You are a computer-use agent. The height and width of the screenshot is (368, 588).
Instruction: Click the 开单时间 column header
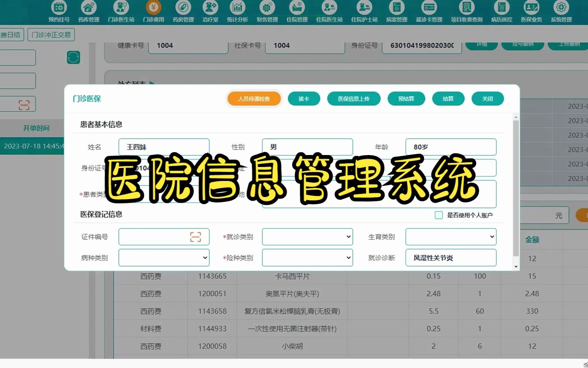tap(36, 128)
